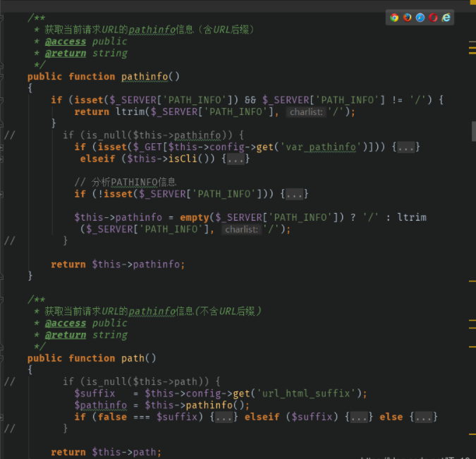Click commented-out is_null($this->pathinfo) line
Viewport: 476px width, 459px height.
pos(153,135)
